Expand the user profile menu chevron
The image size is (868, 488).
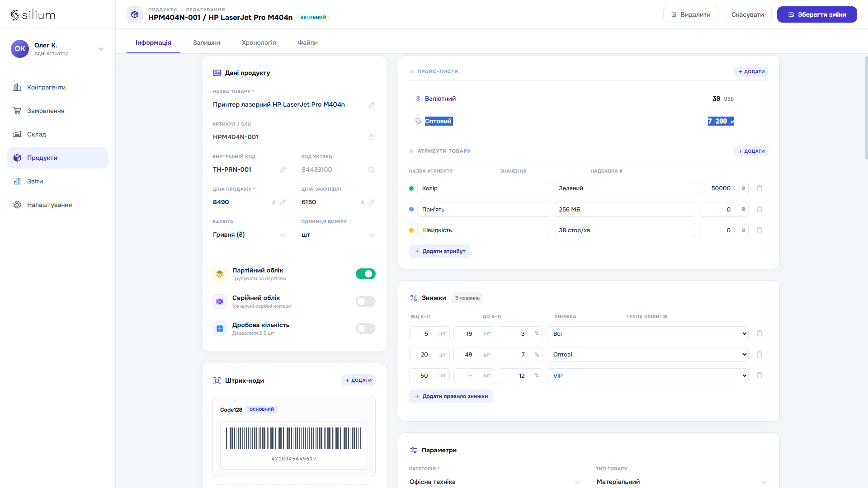point(101,49)
